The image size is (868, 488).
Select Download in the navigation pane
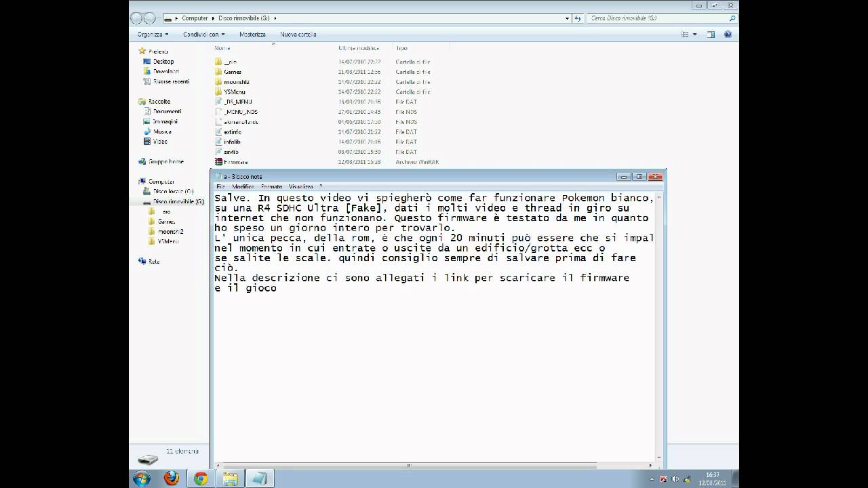coord(166,71)
